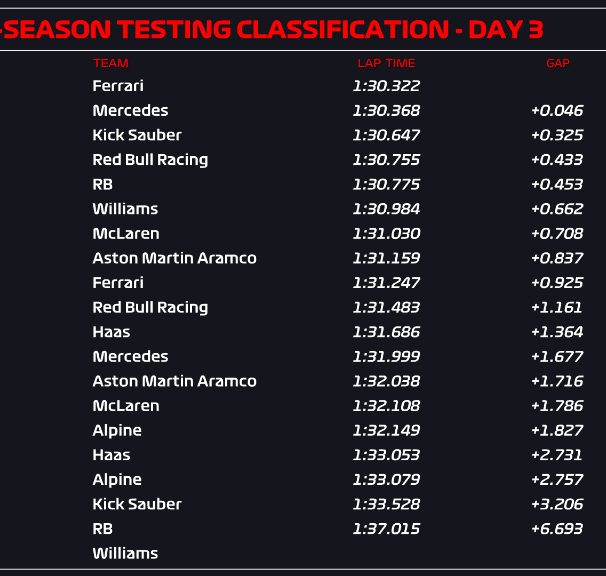The image size is (606, 576).
Task: Click the Mercedes entry with 1:30.368
Action: click(x=130, y=111)
